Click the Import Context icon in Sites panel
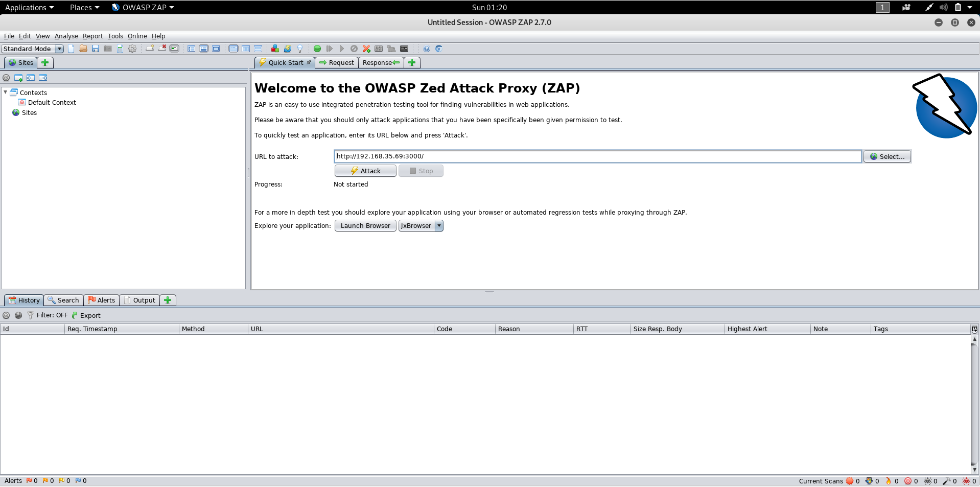This screenshot has height=487, width=980. point(31,78)
